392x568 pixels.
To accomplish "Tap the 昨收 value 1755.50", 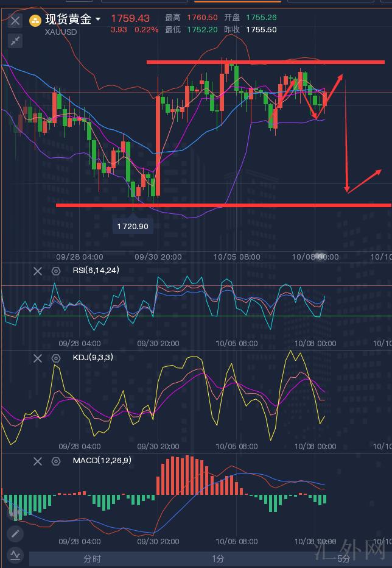I will (261, 30).
